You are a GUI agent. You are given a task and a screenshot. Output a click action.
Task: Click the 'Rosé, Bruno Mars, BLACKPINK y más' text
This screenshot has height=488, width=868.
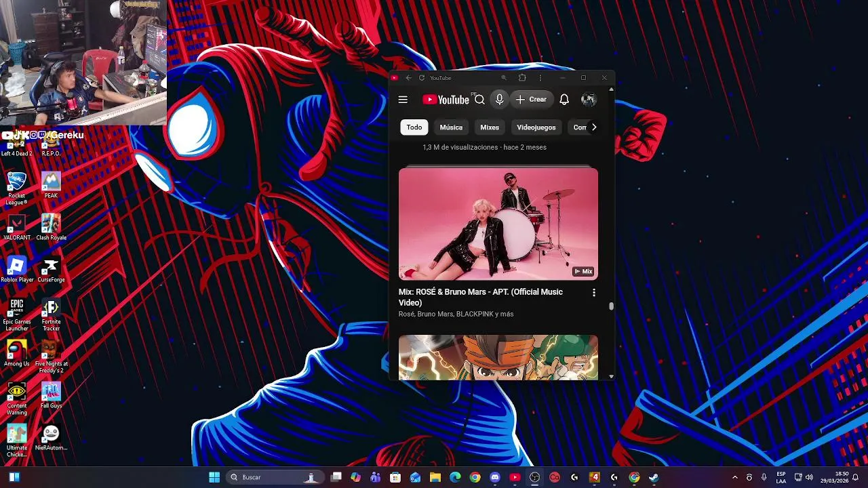(x=456, y=314)
